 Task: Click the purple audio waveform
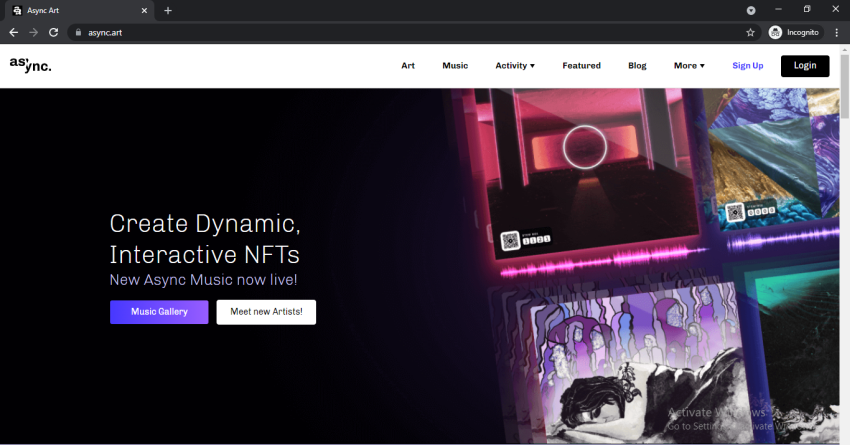pyautogui.click(x=782, y=239)
